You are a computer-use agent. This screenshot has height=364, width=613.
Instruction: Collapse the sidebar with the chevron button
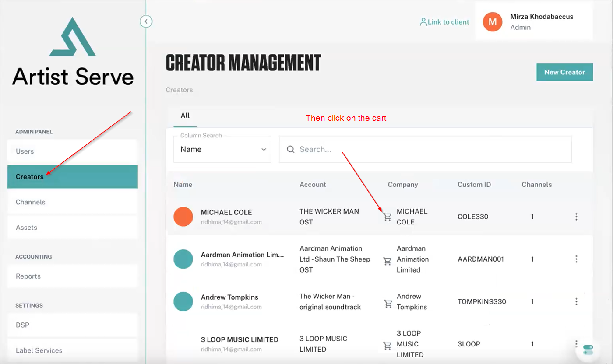(146, 21)
